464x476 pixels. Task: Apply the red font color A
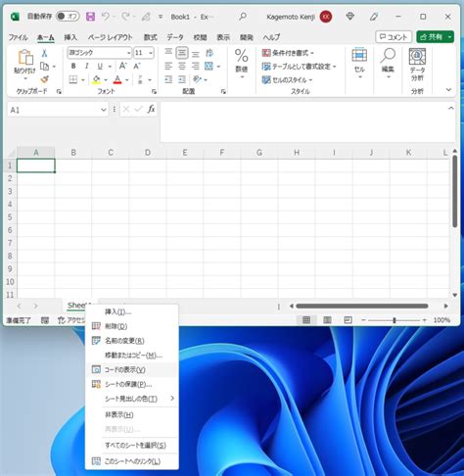tap(117, 79)
